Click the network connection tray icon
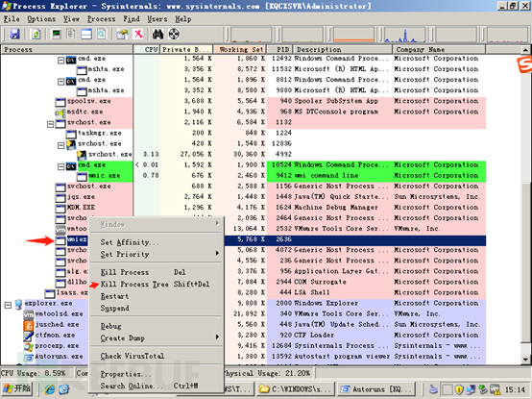The width and height of the screenshot is (532, 399). pos(471,389)
